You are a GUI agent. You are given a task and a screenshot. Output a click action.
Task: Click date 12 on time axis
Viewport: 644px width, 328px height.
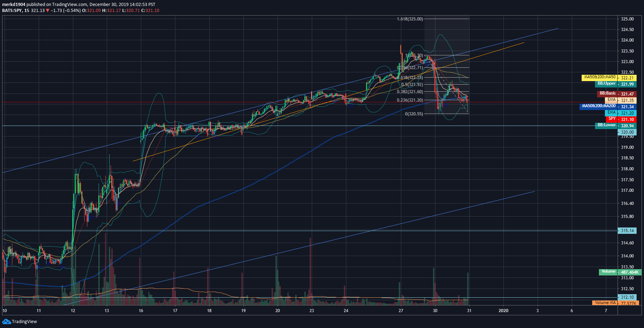coord(73,311)
